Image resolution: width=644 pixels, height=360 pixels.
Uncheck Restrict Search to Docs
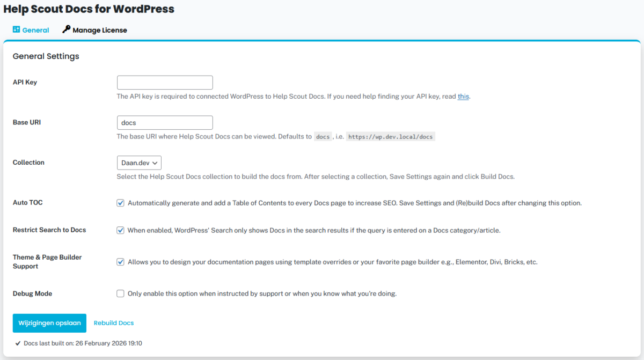[x=121, y=230]
